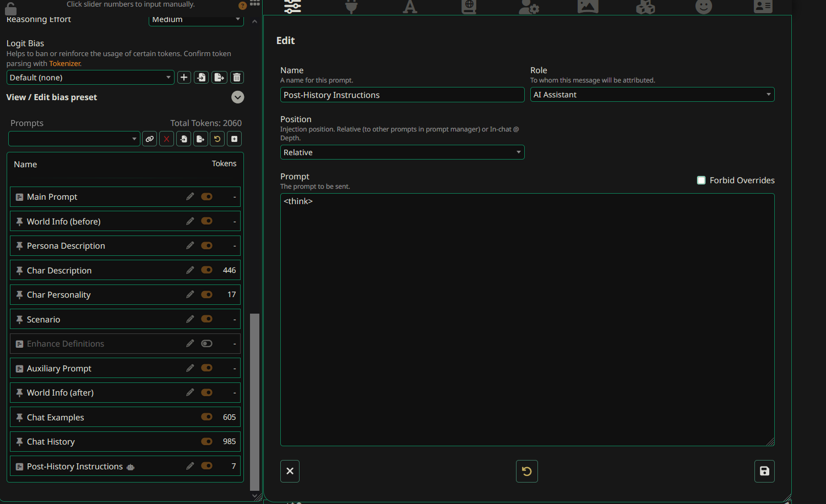
Task: Import a prompt list file
Action: point(183,139)
